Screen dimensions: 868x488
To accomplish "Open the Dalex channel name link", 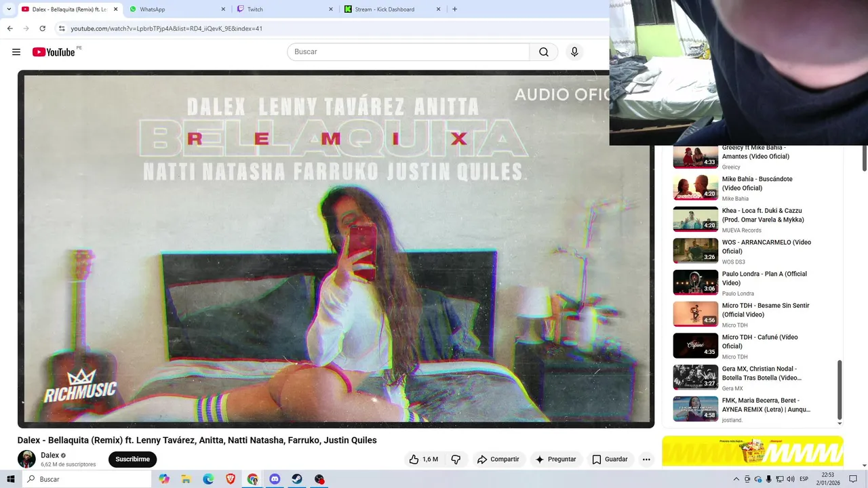I will [x=50, y=455].
